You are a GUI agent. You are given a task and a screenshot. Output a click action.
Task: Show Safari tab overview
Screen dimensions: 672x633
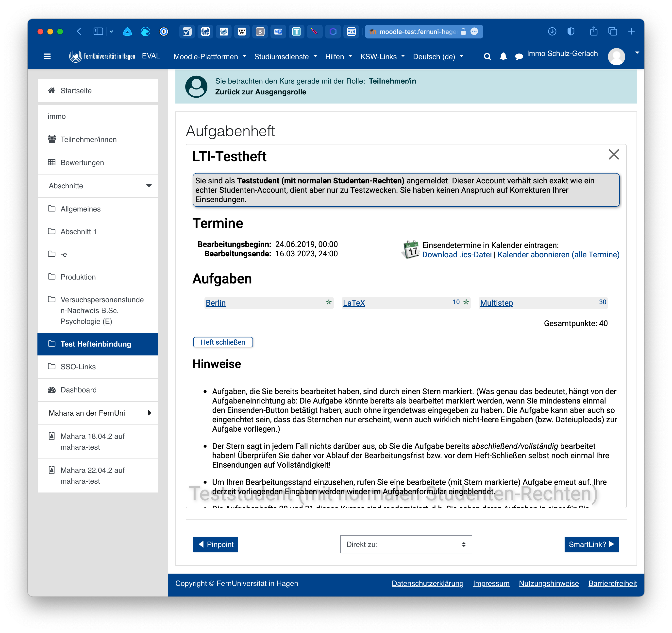[612, 32]
